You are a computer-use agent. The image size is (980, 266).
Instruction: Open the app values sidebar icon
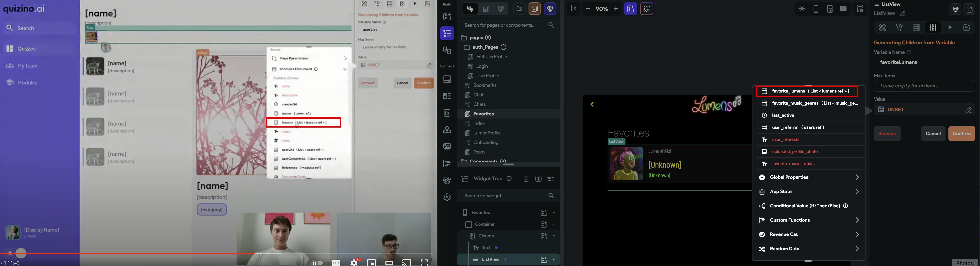(x=447, y=113)
